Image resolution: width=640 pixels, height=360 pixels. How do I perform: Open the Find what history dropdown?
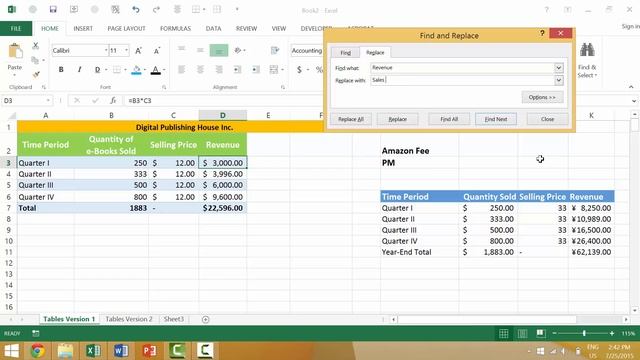click(559, 68)
